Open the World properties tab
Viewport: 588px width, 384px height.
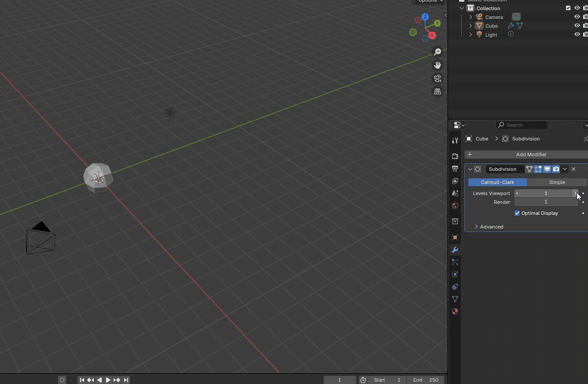[x=455, y=206]
